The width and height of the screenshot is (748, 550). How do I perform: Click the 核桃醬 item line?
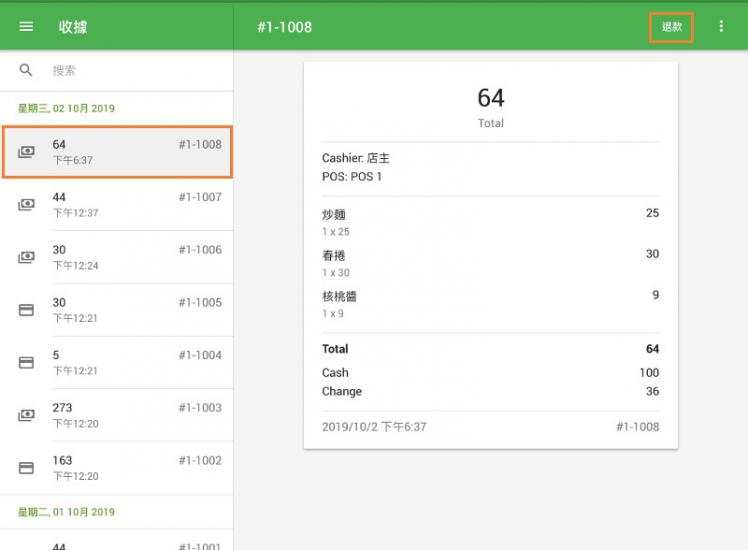(490, 304)
